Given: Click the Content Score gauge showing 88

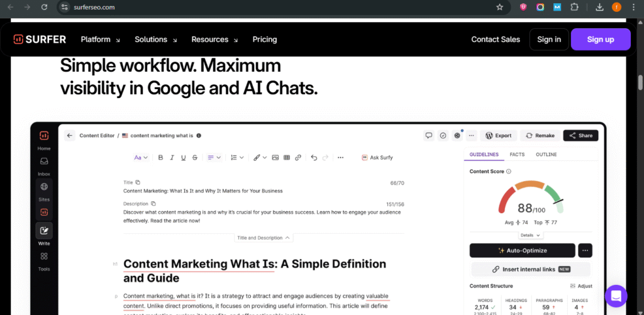Looking at the screenshot, I should (x=531, y=198).
